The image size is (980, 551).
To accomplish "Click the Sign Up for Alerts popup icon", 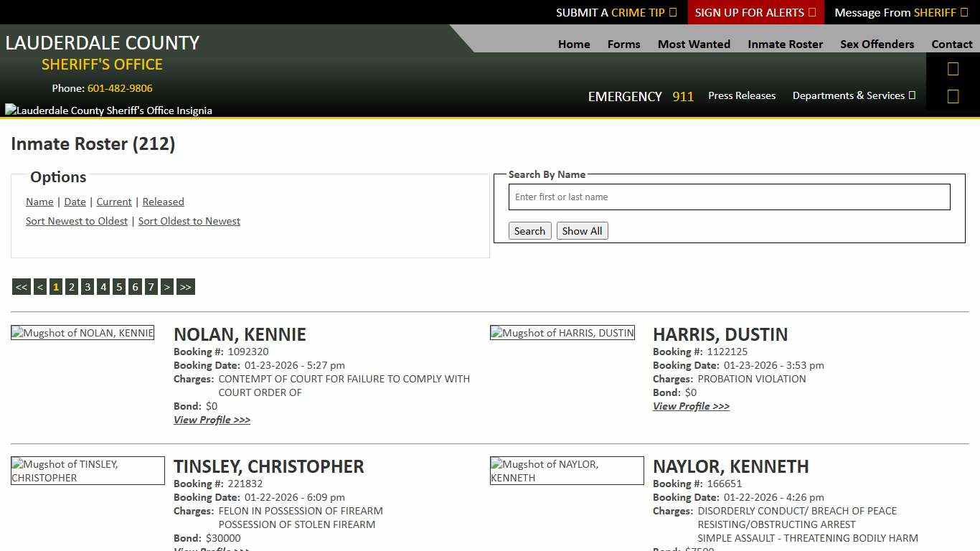I will click(811, 12).
